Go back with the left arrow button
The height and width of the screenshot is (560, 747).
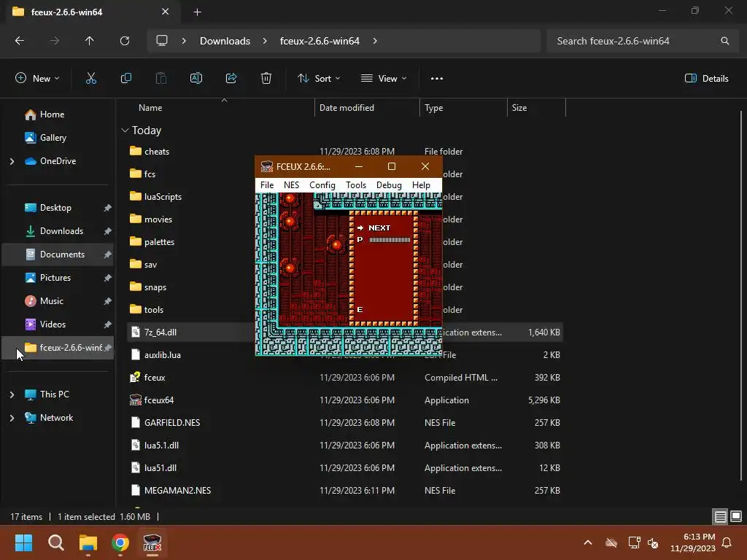[20, 41]
